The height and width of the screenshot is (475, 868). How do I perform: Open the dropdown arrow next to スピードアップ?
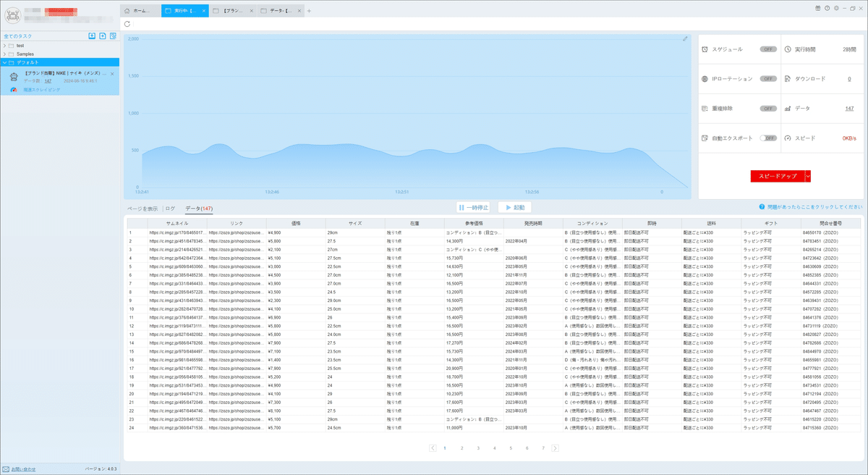click(808, 176)
